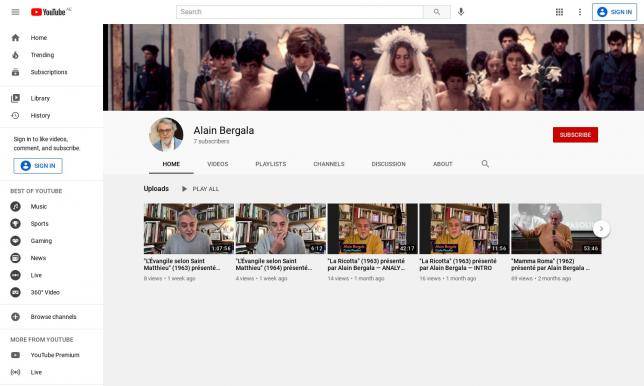Start voice search with microphone icon

pyautogui.click(x=461, y=12)
